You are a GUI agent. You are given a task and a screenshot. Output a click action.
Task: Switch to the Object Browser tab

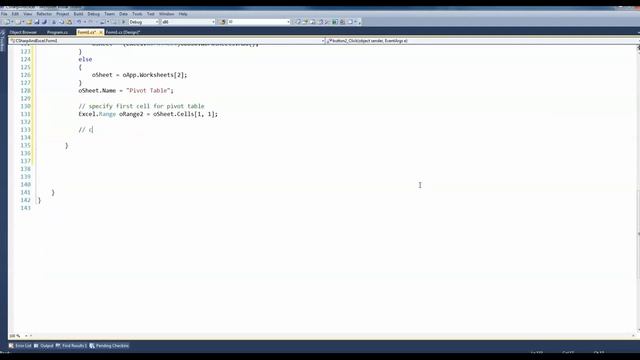(23, 32)
